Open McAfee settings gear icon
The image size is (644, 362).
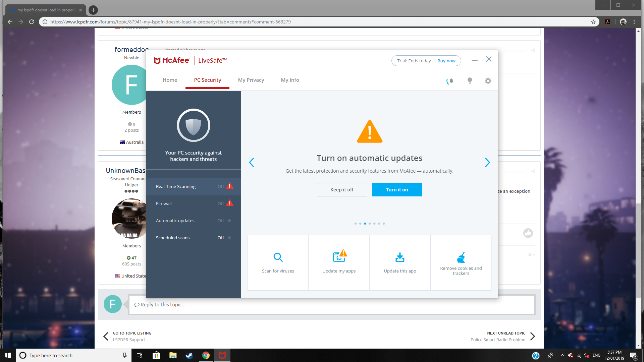(x=488, y=81)
